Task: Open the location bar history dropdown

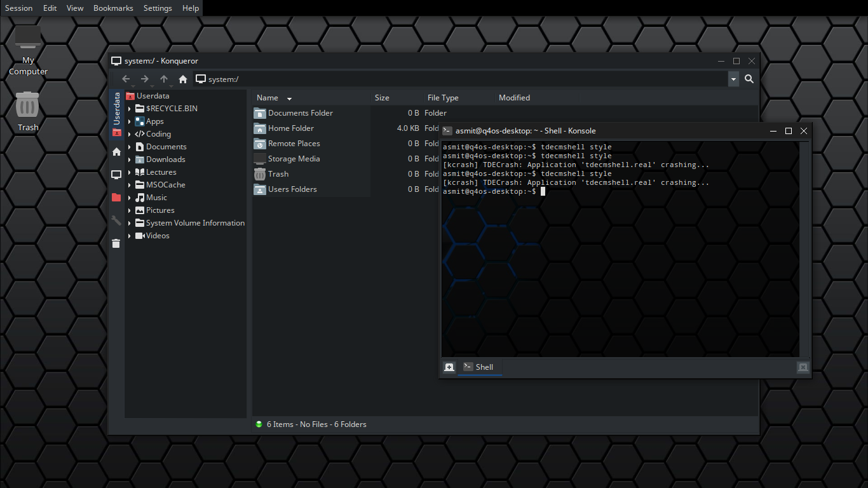Action: 733,79
